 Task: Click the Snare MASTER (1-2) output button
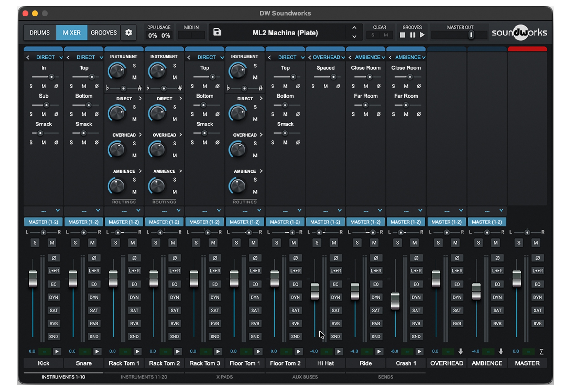click(x=84, y=222)
